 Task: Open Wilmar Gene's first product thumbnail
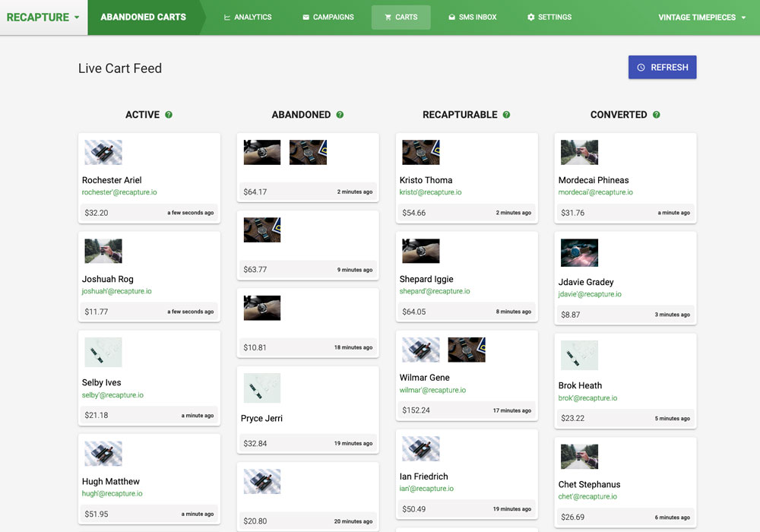tap(421, 350)
